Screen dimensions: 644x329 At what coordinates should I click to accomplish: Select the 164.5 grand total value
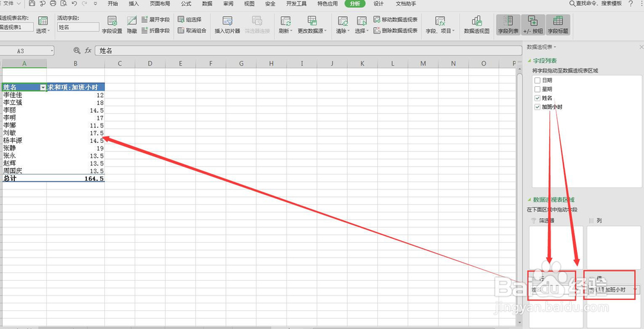click(75, 179)
